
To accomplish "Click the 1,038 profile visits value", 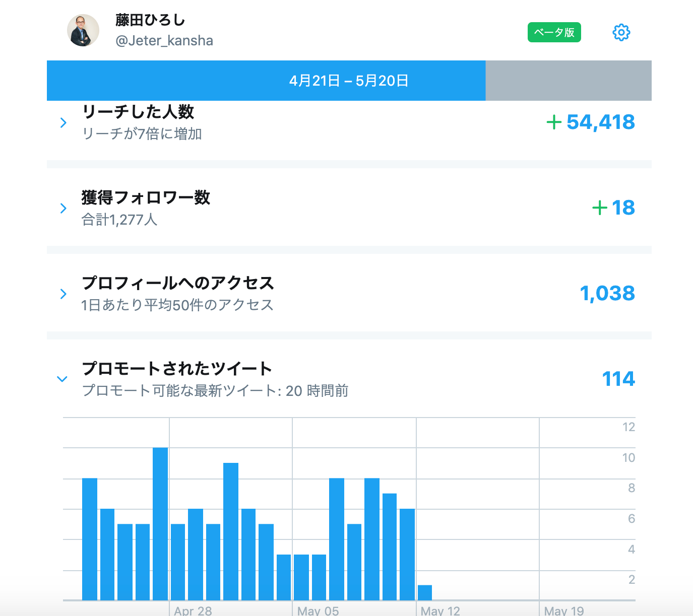I will [x=607, y=293].
